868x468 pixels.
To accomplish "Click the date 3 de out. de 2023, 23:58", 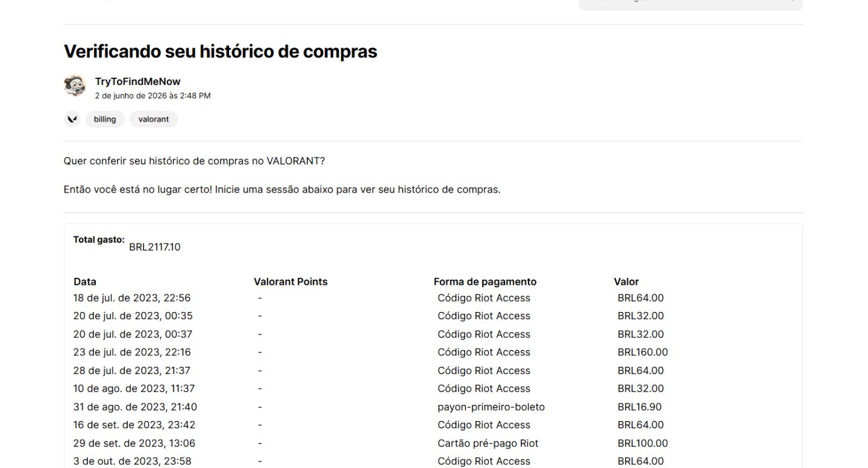I will [133, 461].
